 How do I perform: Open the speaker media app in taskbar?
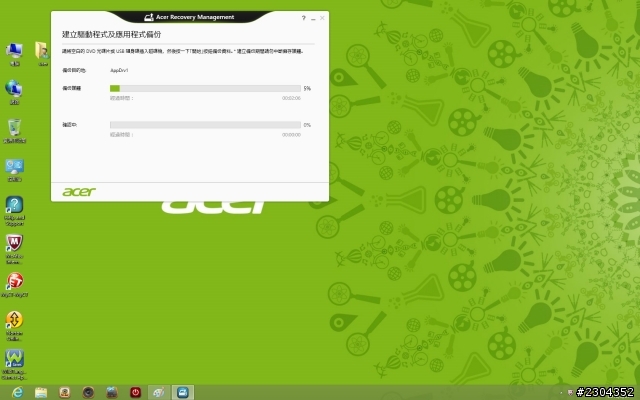(x=88, y=393)
